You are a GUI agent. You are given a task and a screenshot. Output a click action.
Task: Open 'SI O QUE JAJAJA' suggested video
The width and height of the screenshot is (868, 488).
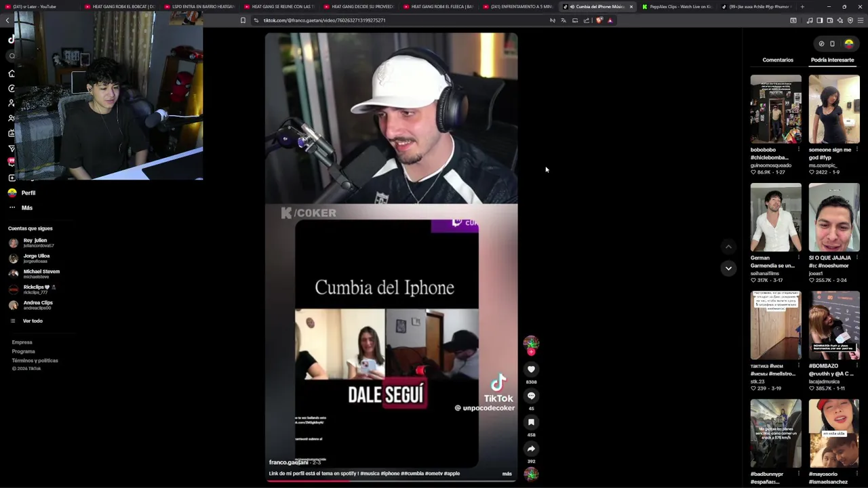point(834,218)
